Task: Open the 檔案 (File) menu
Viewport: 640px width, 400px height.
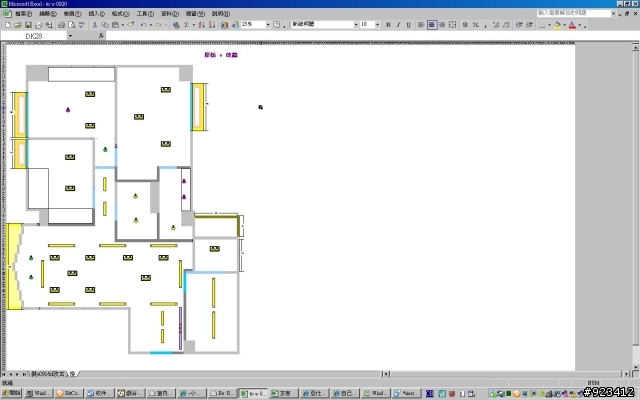Action: [x=23, y=14]
